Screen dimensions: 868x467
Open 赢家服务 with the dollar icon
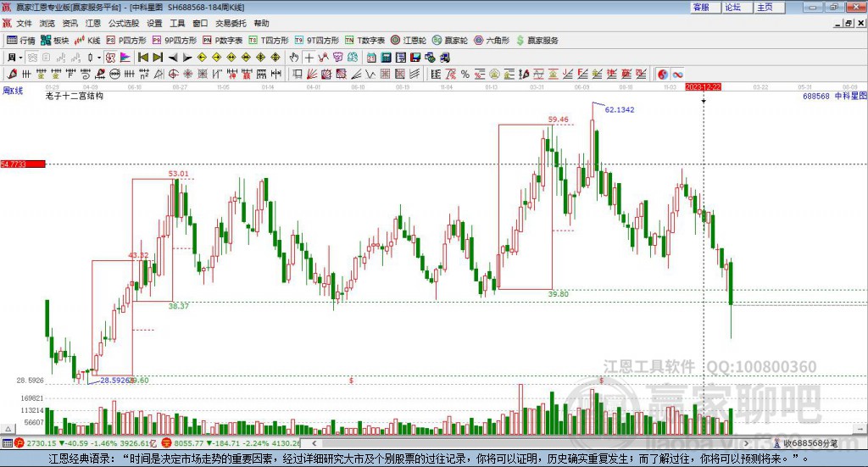tap(537, 41)
